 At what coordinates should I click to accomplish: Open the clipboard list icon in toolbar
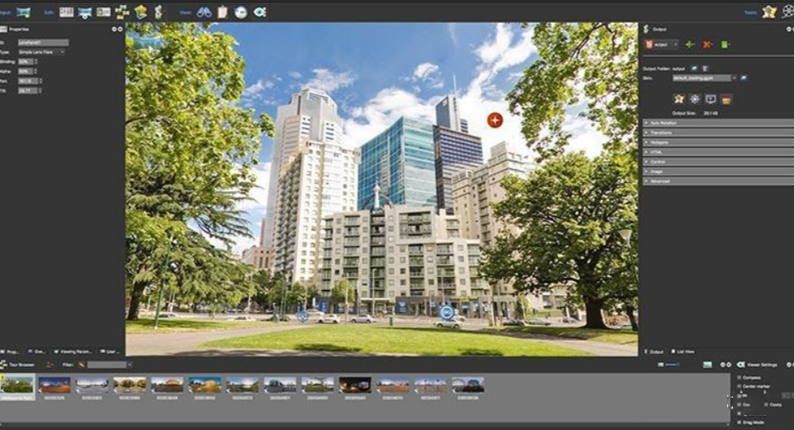coord(222,12)
